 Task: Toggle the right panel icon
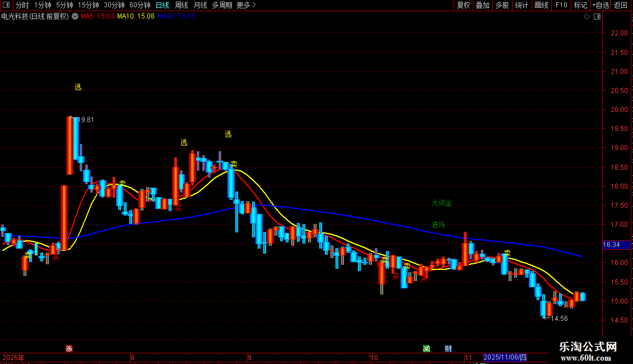click(x=597, y=17)
